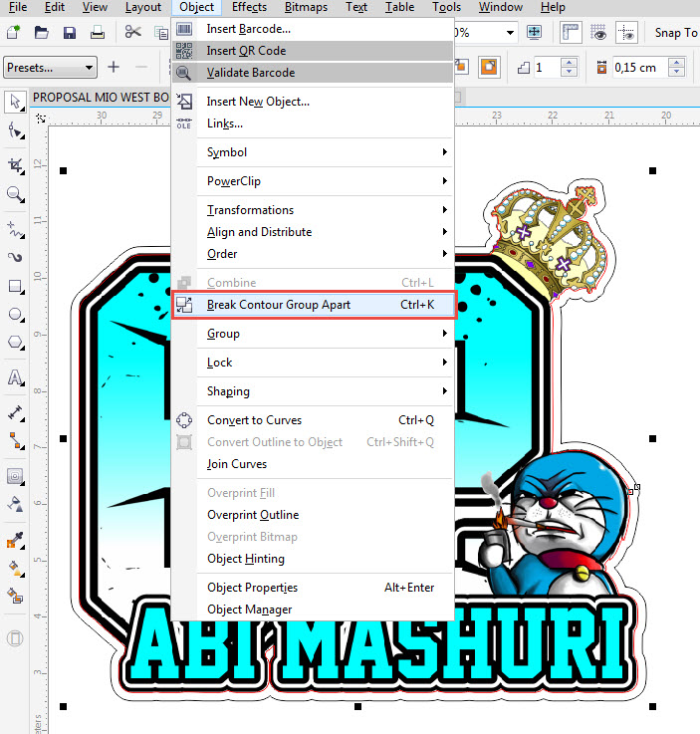Choose Convert to Curves

(314, 420)
